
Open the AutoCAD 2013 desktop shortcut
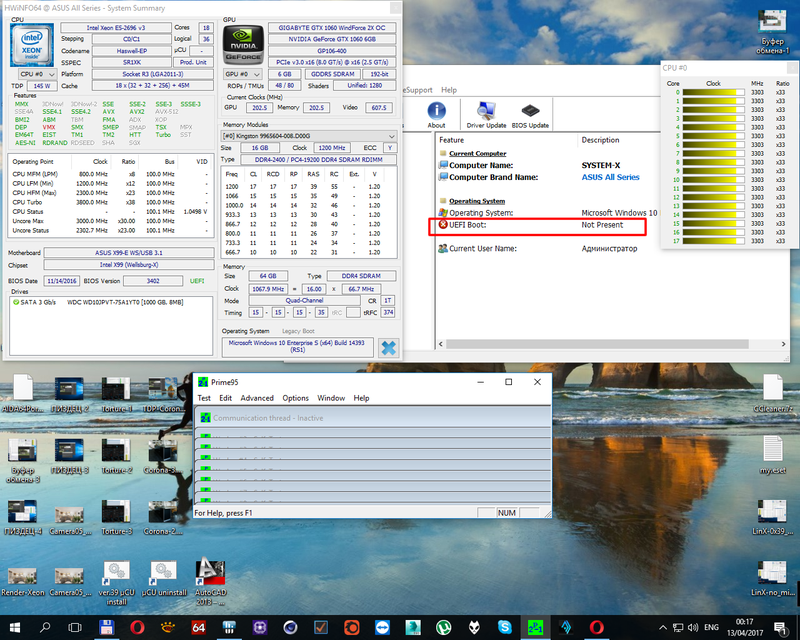pos(211,583)
